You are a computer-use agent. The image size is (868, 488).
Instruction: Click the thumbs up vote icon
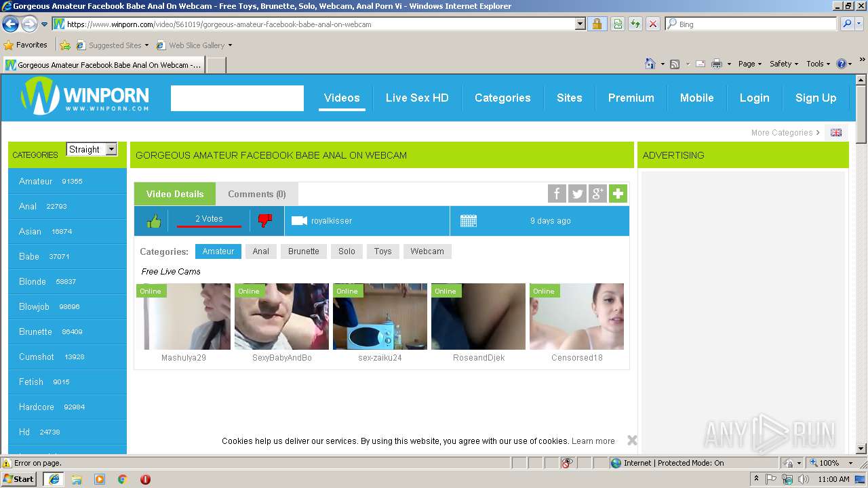coord(154,221)
